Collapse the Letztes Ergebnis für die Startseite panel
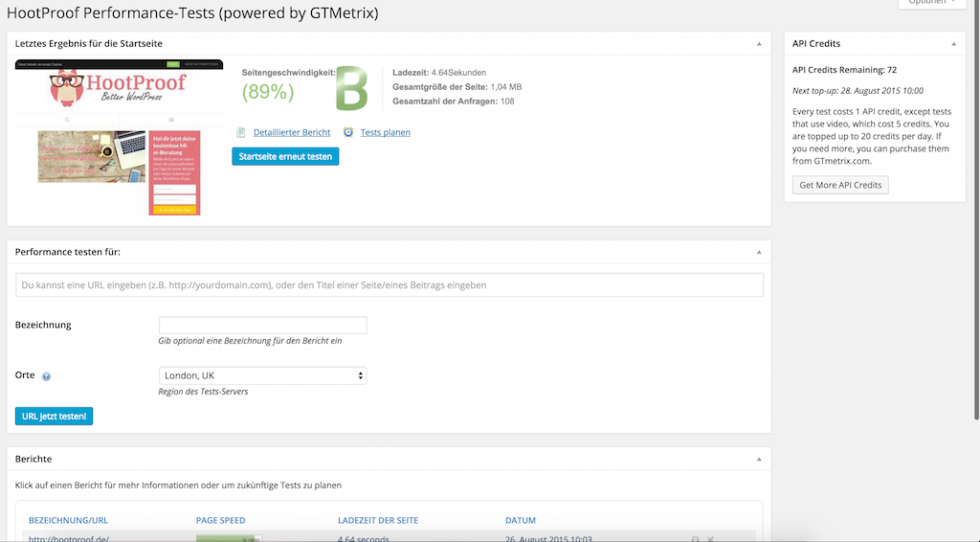Image resolution: width=980 pixels, height=542 pixels. coord(759,44)
